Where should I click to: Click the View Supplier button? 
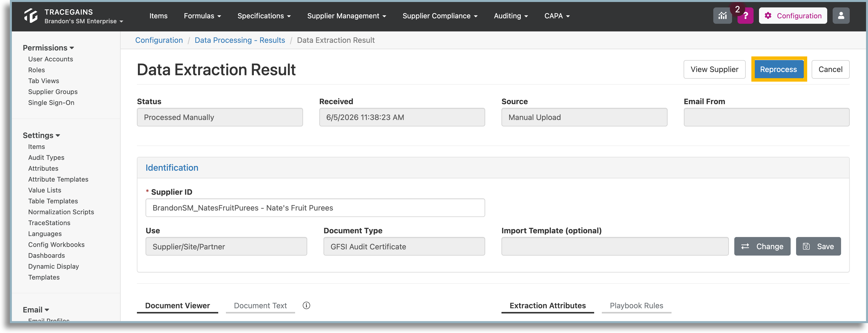pyautogui.click(x=714, y=69)
